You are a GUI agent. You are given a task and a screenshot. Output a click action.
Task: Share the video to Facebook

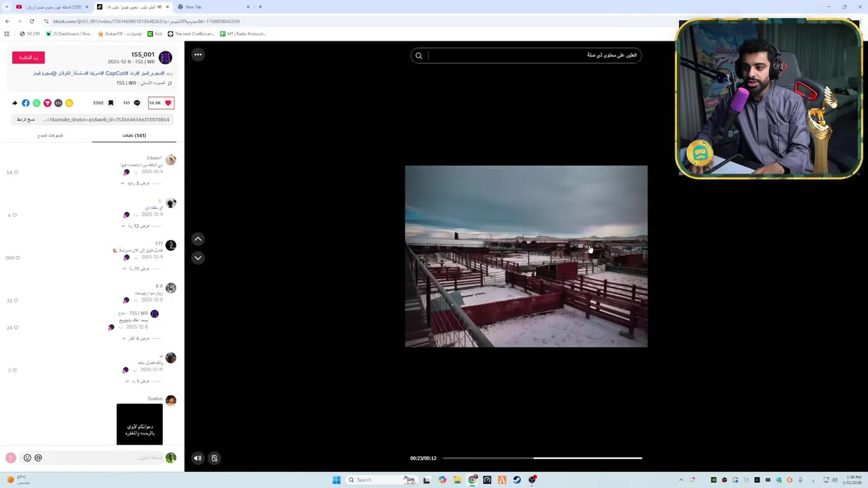[x=26, y=103]
